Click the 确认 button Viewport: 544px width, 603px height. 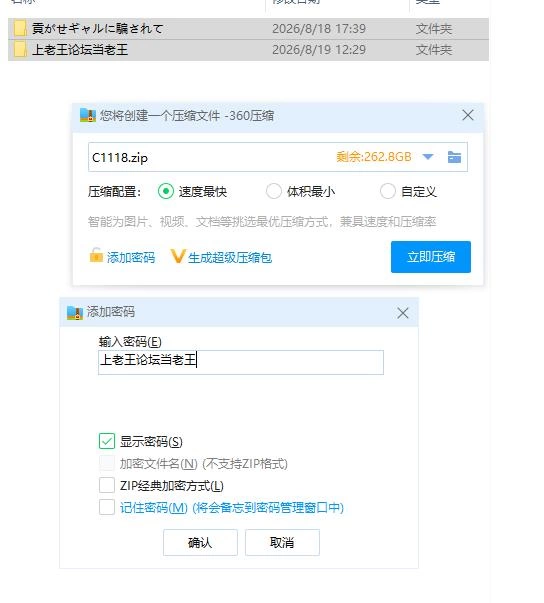(x=200, y=542)
